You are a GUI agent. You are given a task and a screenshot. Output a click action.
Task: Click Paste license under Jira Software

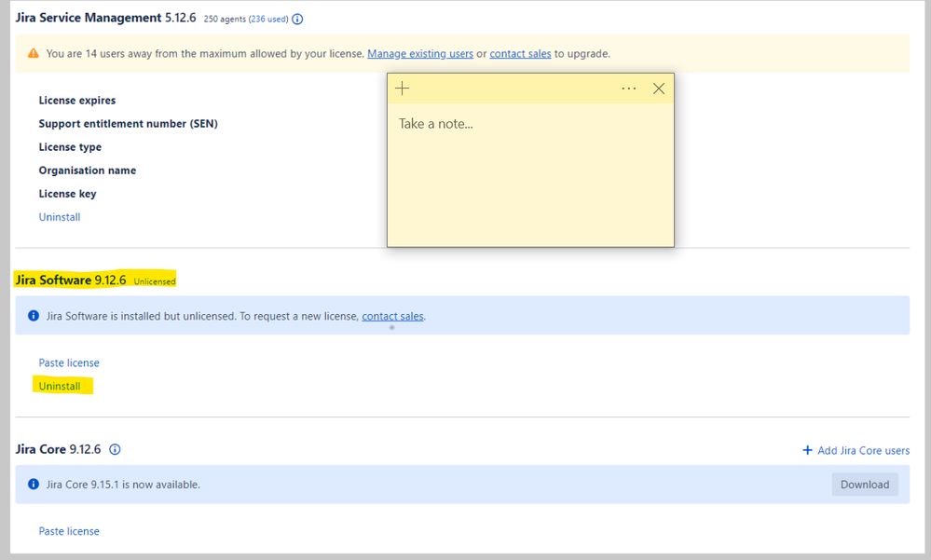point(69,362)
